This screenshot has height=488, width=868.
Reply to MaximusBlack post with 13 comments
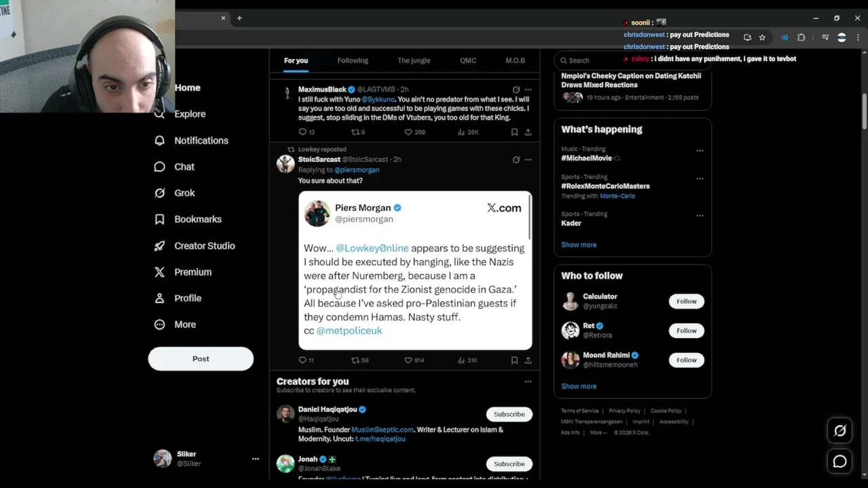[x=302, y=132]
